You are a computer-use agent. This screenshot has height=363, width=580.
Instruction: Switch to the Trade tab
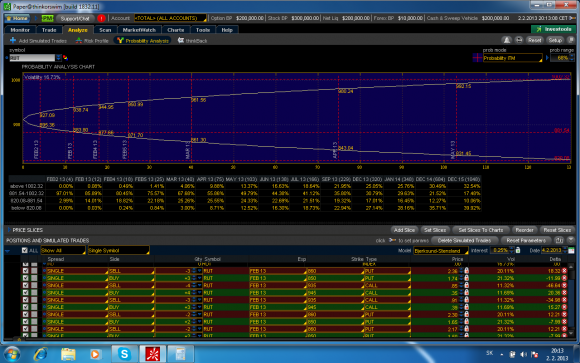tap(49, 30)
